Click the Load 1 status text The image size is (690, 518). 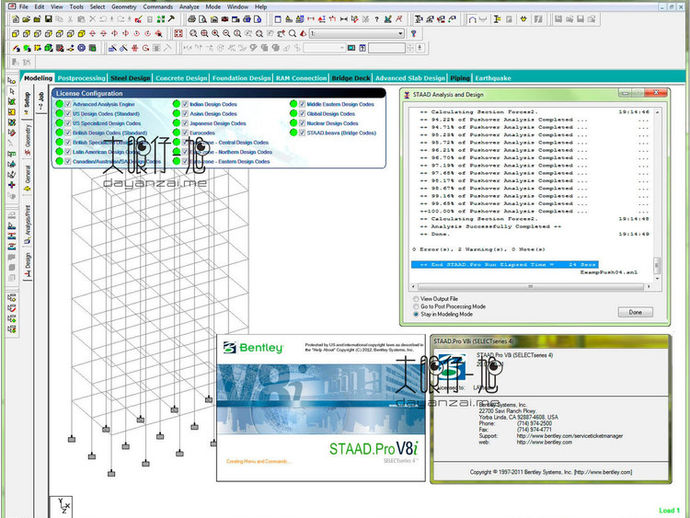tap(669, 511)
